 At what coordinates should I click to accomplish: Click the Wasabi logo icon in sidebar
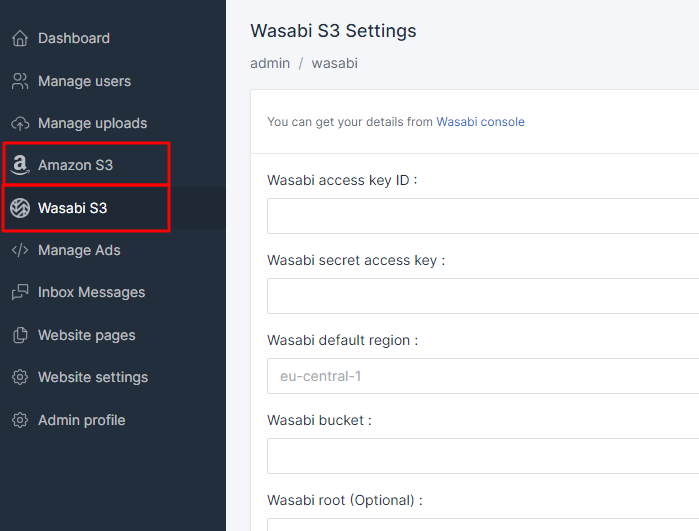pos(20,208)
